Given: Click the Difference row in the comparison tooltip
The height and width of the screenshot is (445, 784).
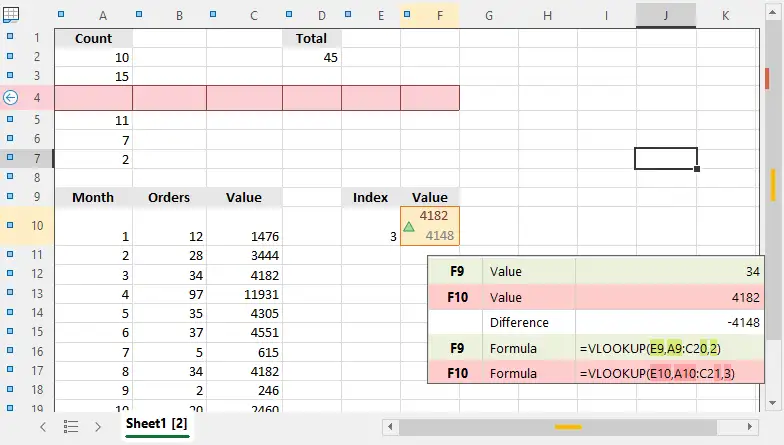Looking at the screenshot, I should [596, 322].
